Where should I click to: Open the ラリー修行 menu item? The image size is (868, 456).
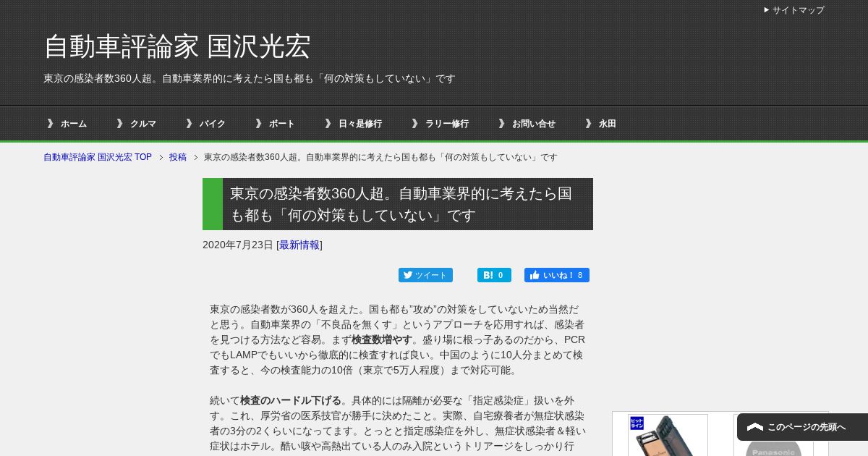click(447, 124)
